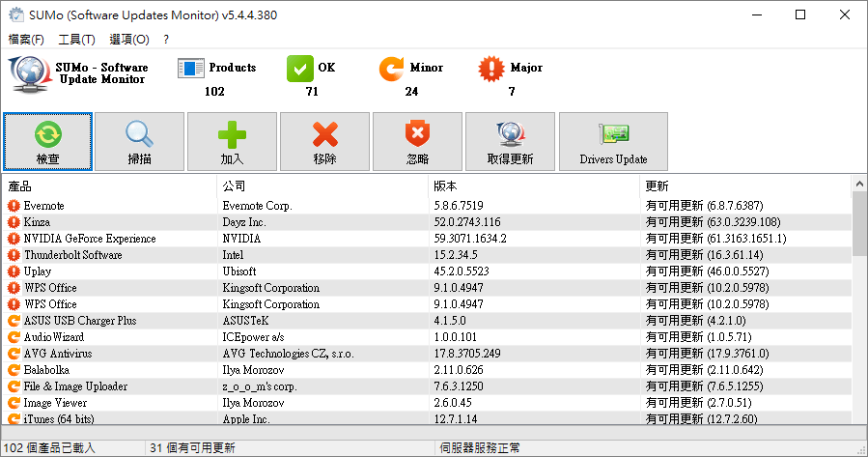Click the Products summary icon
This screenshot has height=457, width=868.
(x=191, y=69)
